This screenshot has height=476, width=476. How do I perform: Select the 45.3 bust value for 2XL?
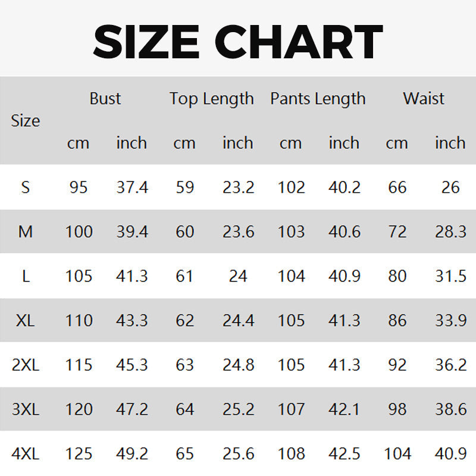point(131,365)
